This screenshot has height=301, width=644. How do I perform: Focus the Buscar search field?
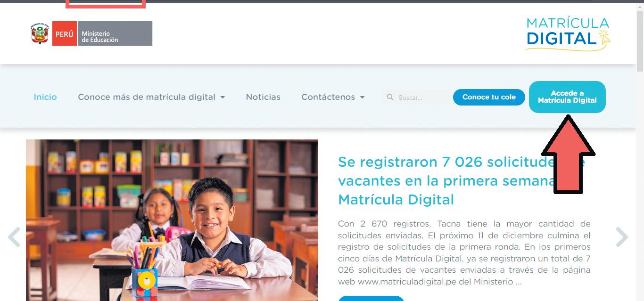(417, 98)
